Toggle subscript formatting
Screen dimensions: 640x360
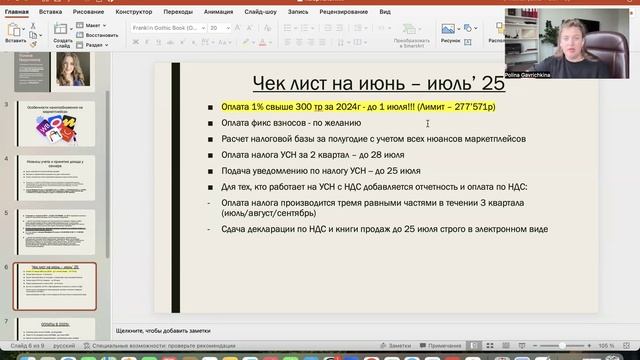(x=193, y=42)
